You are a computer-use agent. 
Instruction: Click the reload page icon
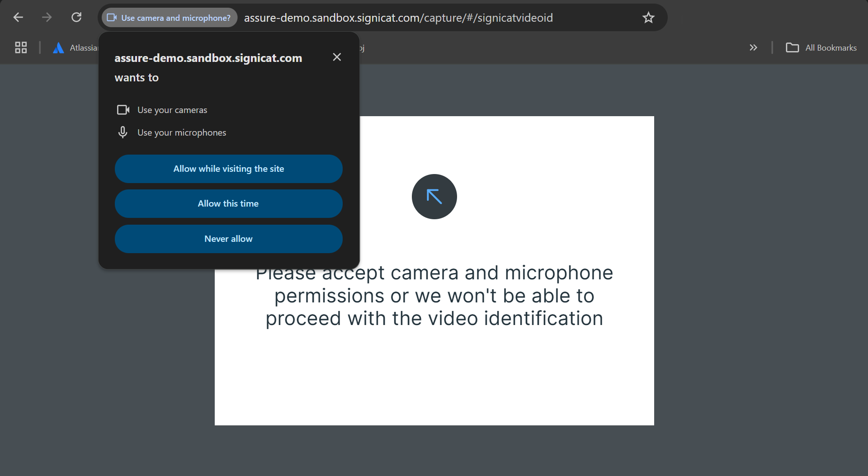click(x=76, y=17)
